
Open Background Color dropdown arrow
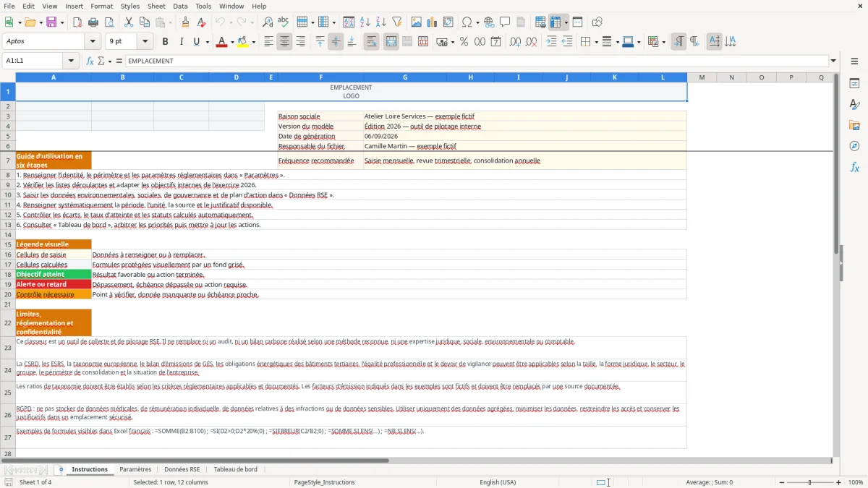coord(254,42)
